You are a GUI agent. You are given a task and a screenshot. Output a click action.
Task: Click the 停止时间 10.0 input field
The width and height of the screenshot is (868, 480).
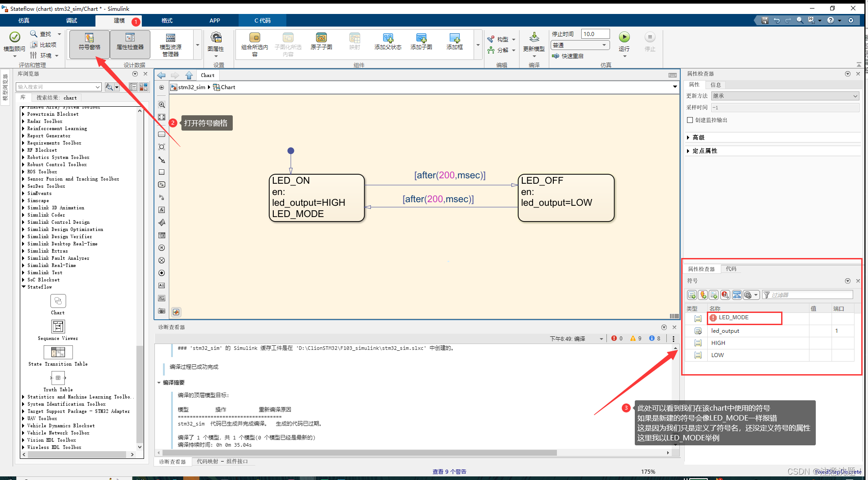tap(595, 34)
